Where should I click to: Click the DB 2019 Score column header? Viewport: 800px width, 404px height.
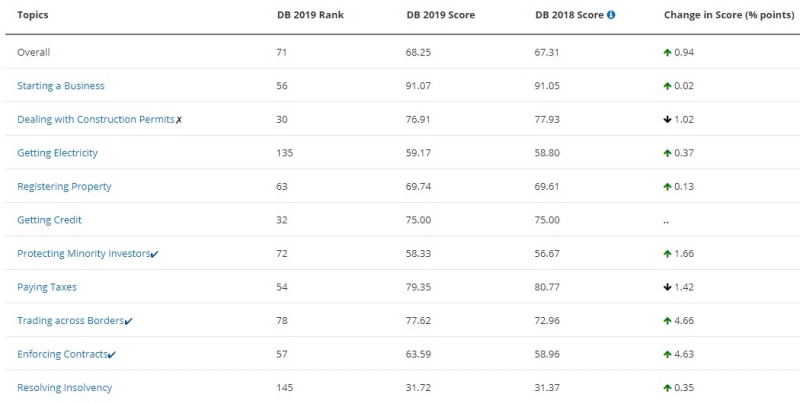[x=440, y=15]
